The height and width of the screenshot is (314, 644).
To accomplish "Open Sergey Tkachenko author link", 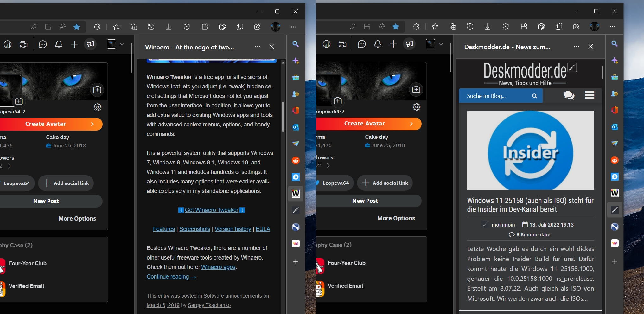I will pyautogui.click(x=209, y=305).
